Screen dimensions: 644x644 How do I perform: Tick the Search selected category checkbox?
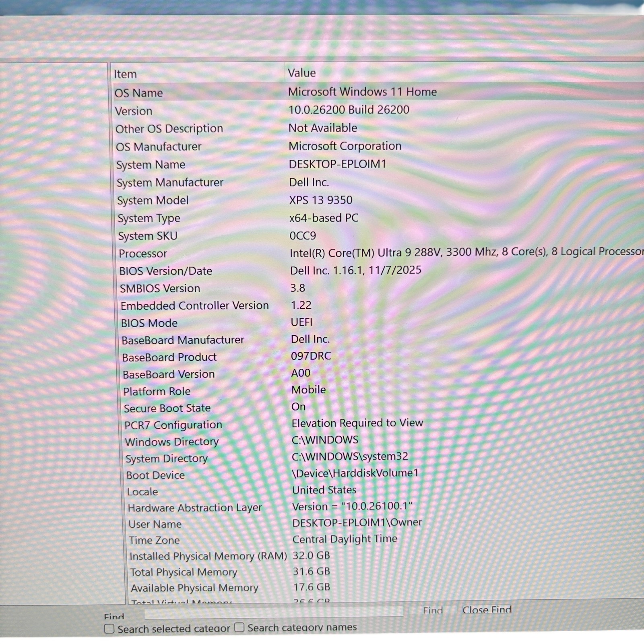pos(109,629)
